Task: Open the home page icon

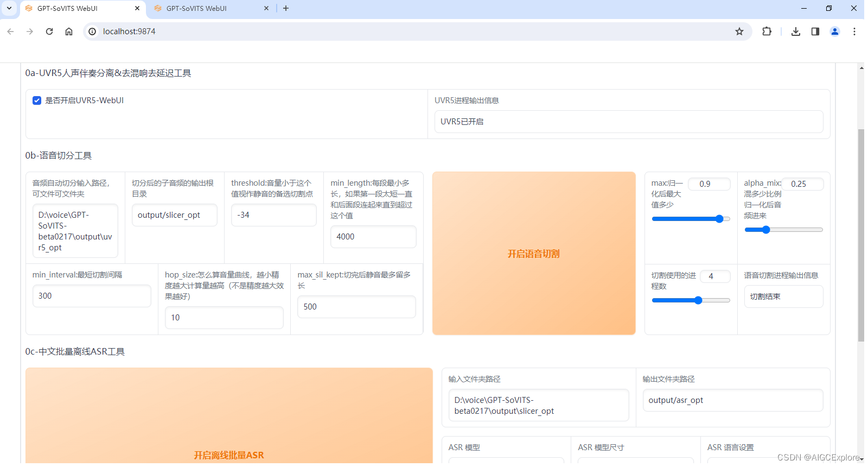Action: (x=69, y=31)
